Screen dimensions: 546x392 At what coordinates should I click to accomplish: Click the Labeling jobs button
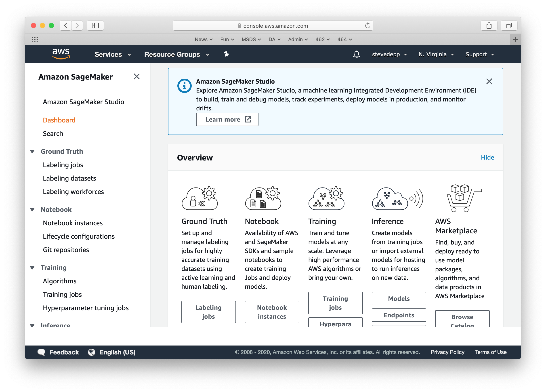coord(208,312)
